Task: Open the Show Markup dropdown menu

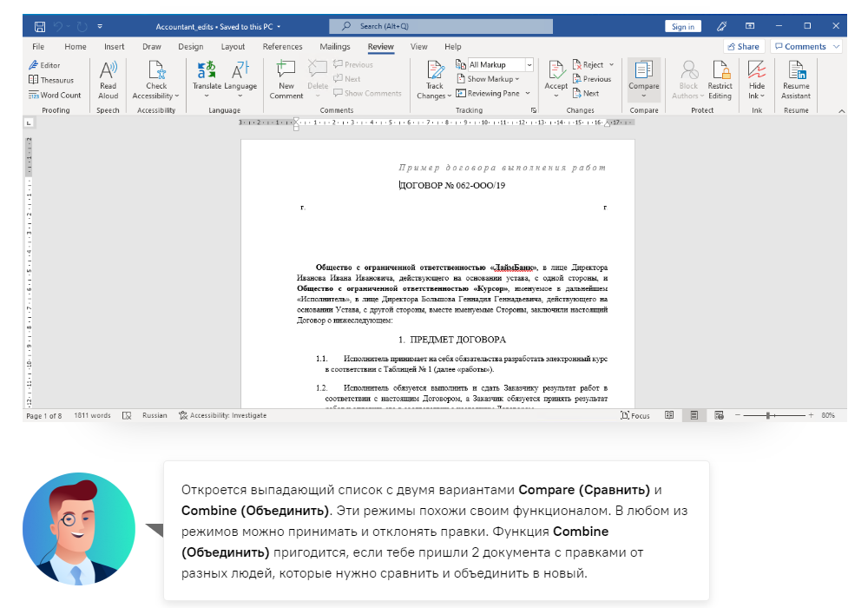Action: pos(492,79)
